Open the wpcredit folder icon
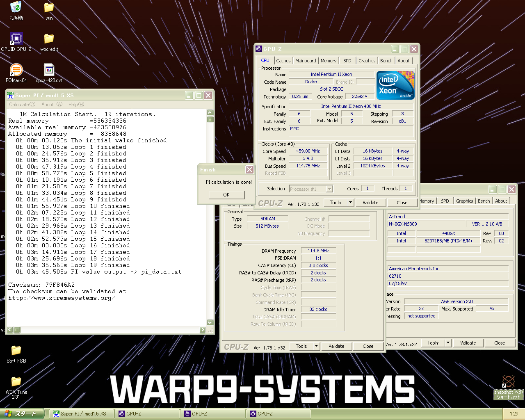The image size is (525, 420). (x=49, y=39)
